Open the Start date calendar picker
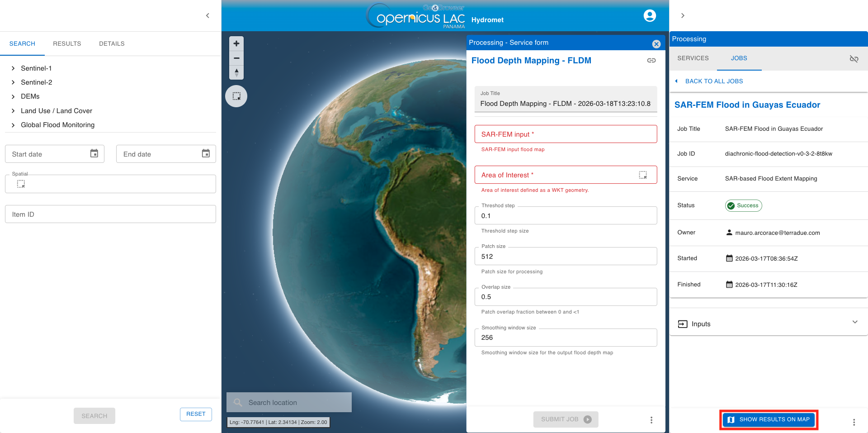Image resolution: width=868 pixels, height=433 pixels. tap(94, 154)
